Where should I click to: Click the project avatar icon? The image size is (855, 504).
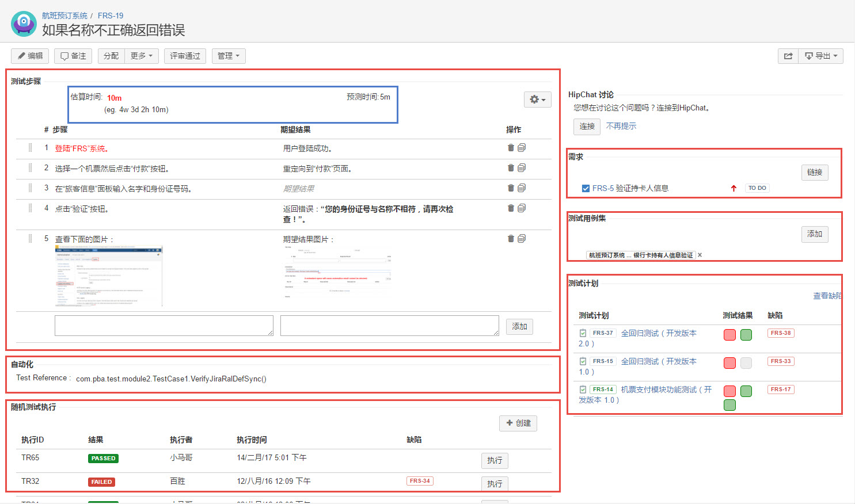pyautogui.click(x=24, y=24)
